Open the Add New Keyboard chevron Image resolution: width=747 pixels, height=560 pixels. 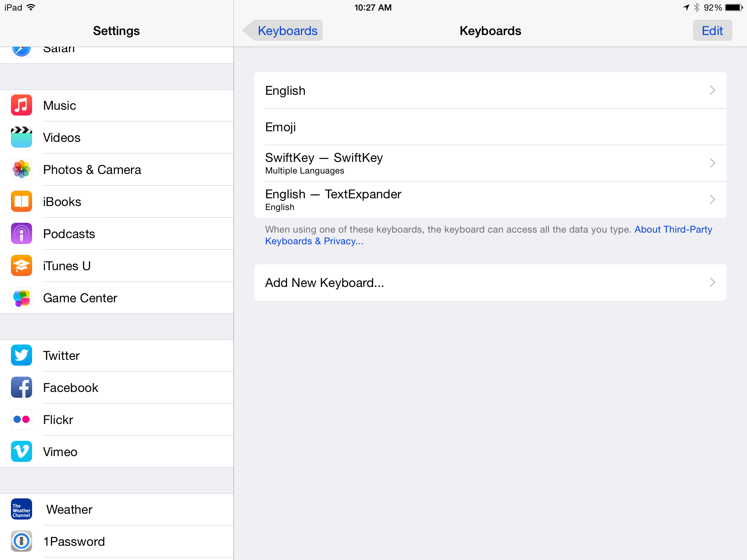coord(712,282)
